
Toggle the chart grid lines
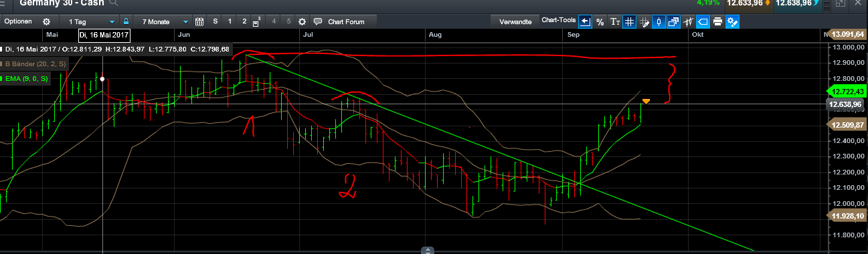click(629, 21)
